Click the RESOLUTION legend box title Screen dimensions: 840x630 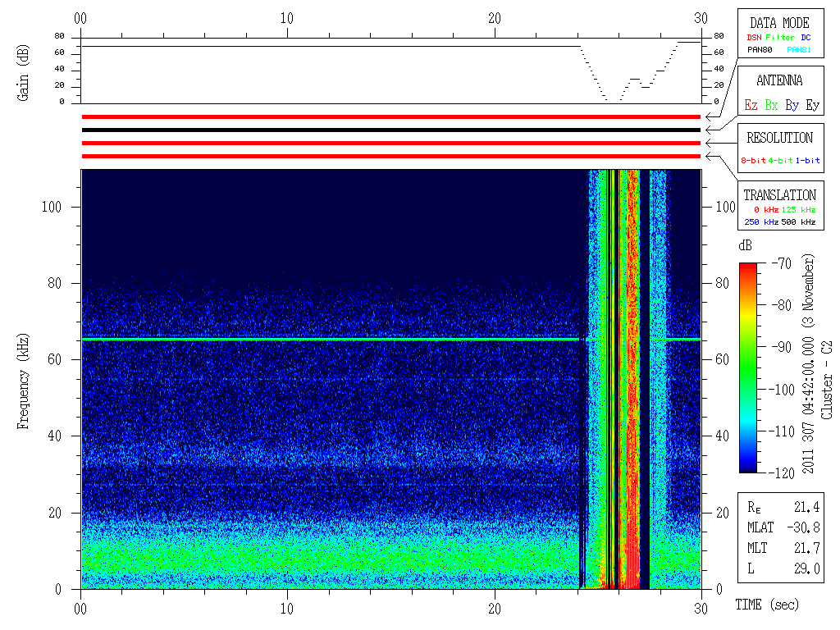click(x=779, y=138)
